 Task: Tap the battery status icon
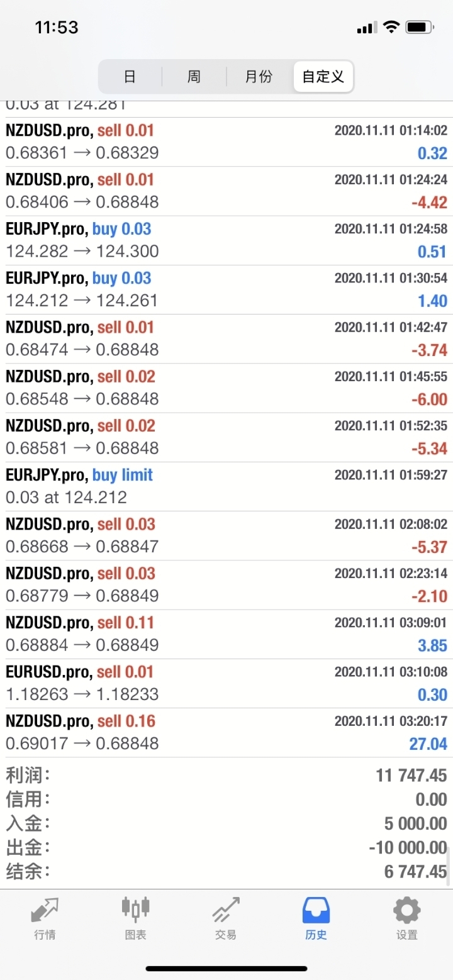[419, 27]
